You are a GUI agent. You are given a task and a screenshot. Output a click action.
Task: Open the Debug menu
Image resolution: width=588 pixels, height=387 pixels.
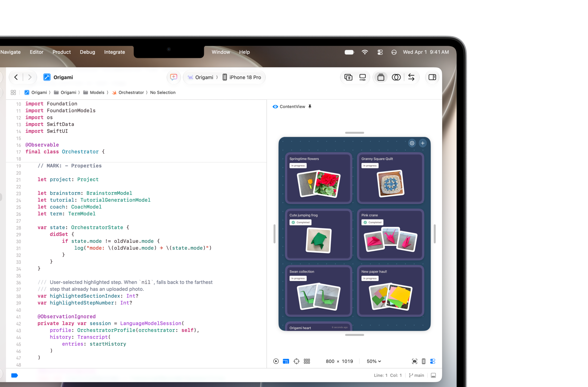(87, 52)
